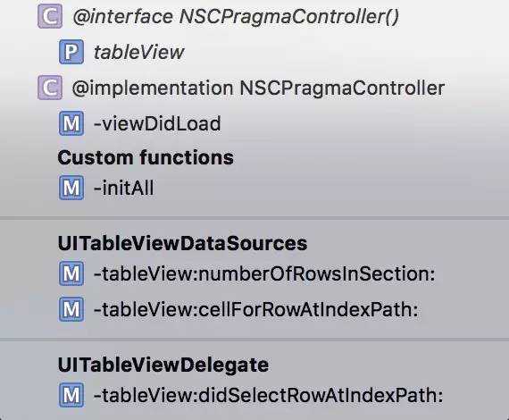Jump to the @interface NSCPragmaController() text entry
The width and height of the screenshot is (509, 420).
coord(236,16)
